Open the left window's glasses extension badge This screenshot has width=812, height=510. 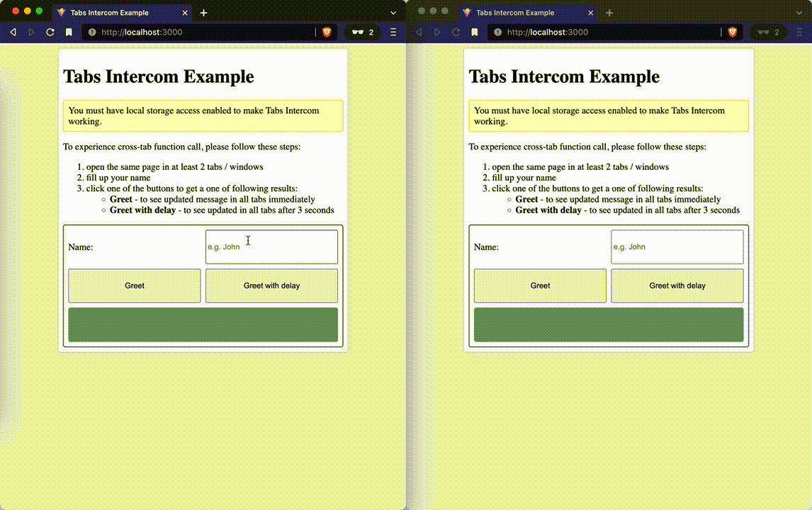pos(363,32)
